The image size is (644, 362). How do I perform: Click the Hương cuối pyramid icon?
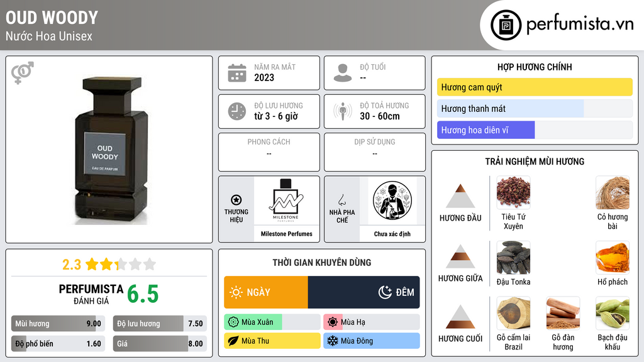point(460,317)
